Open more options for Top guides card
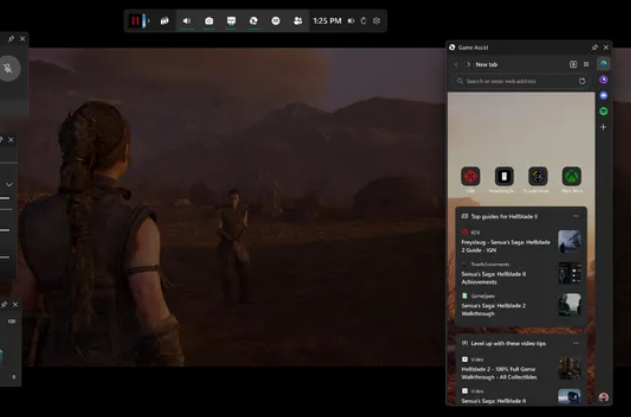Screen dimensions: 631x417 pyautogui.click(x=576, y=216)
